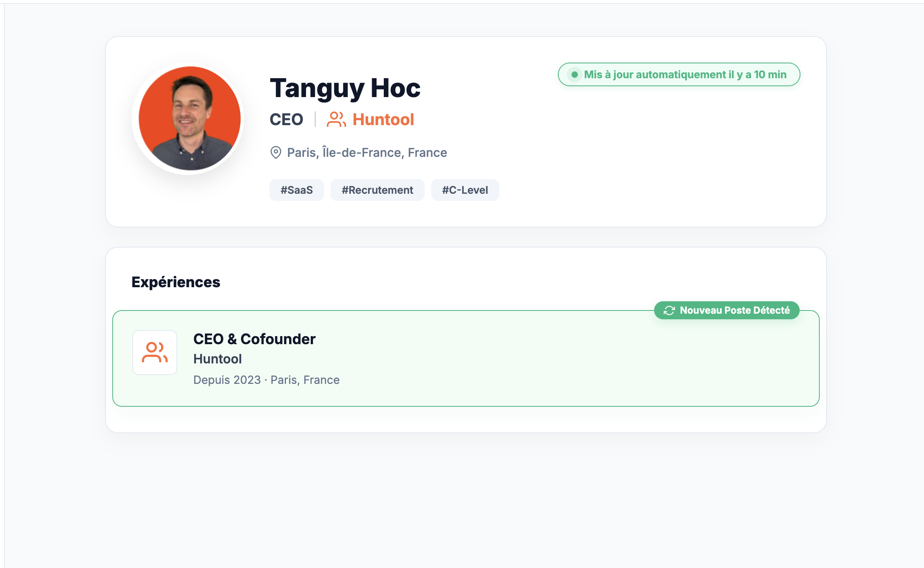The width and height of the screenshot is (924, 568).
Task: Click the green status dot indicator
Action: 574,75
